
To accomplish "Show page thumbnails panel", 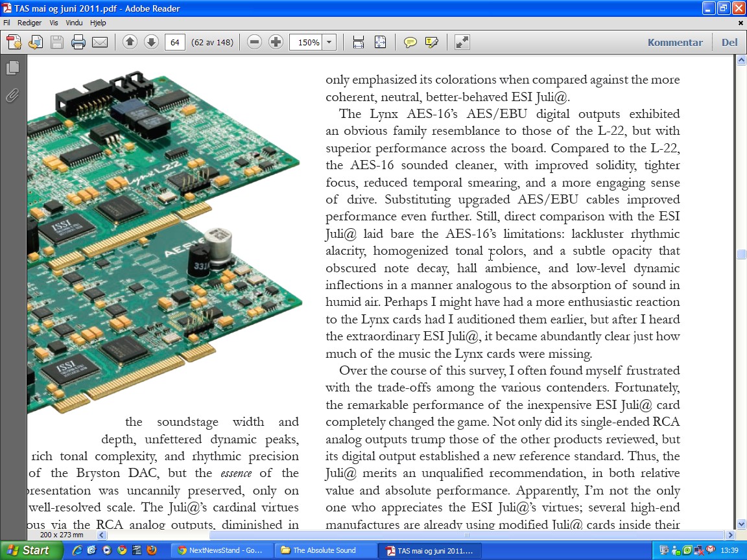I will (13, 67).
